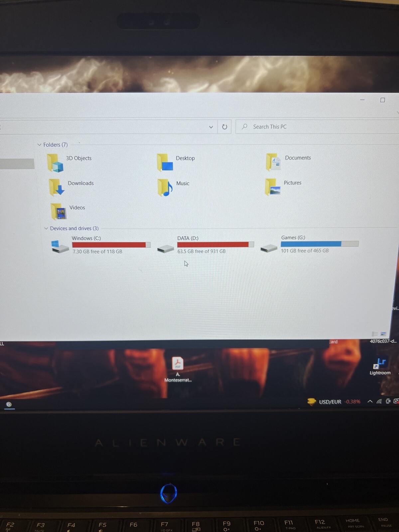Select the Windows (C:) drive icon

[60, 247]
